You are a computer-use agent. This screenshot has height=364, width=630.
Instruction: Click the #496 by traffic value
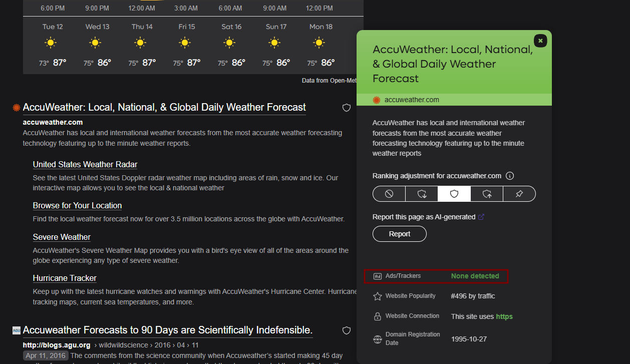pyautogui.click(x=473, y=296)
